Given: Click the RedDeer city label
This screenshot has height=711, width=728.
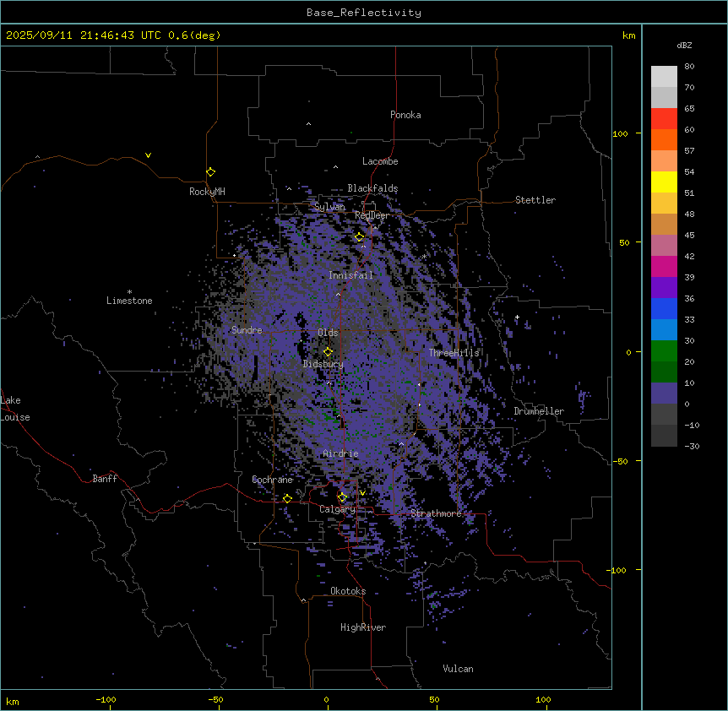Looking at the screenshot, I should pyautogui.click(x=372, y=215).
